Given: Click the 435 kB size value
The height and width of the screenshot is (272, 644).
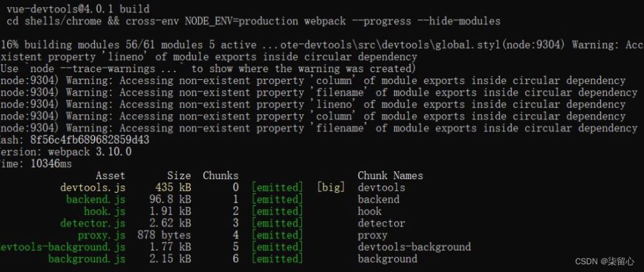Looking at the screenshot, I should click(173, 188).
